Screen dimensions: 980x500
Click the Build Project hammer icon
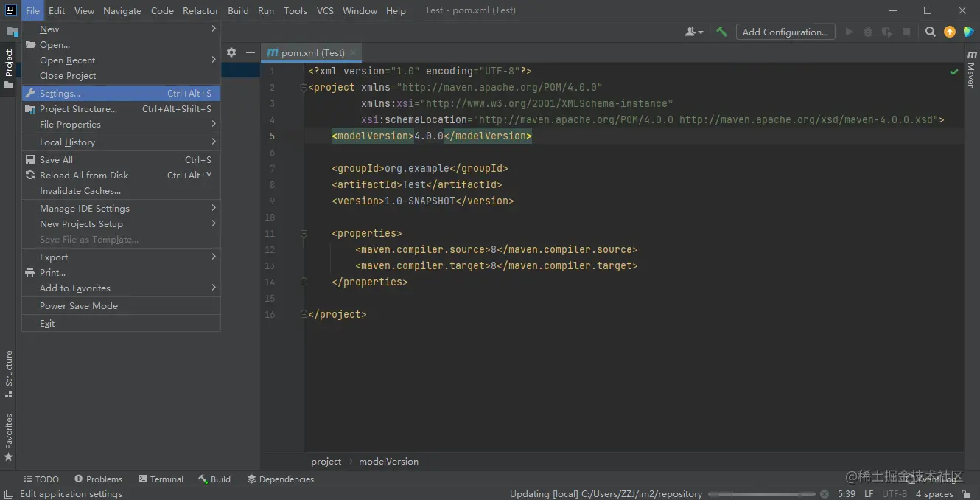[721, 32]
